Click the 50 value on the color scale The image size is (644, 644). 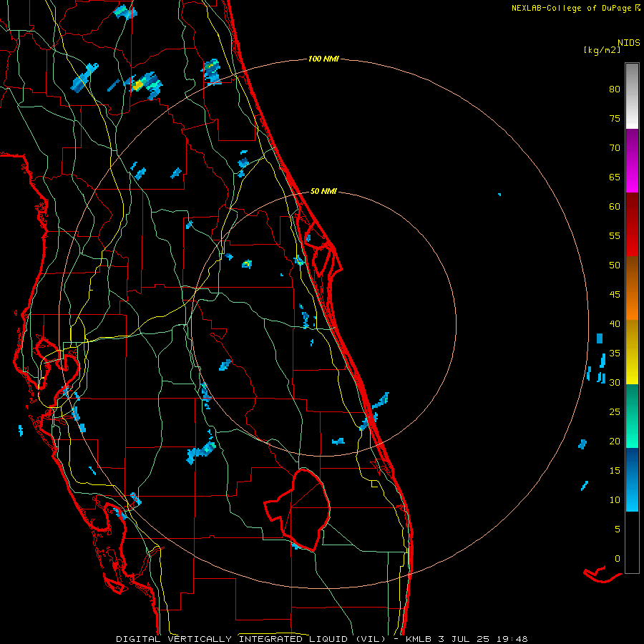tap(615, 265)
